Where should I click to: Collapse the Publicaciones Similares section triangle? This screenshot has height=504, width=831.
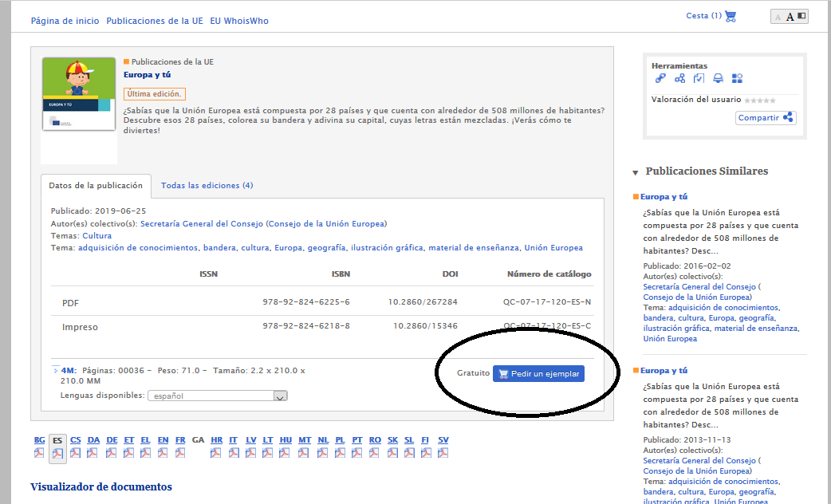click(636, 172)
